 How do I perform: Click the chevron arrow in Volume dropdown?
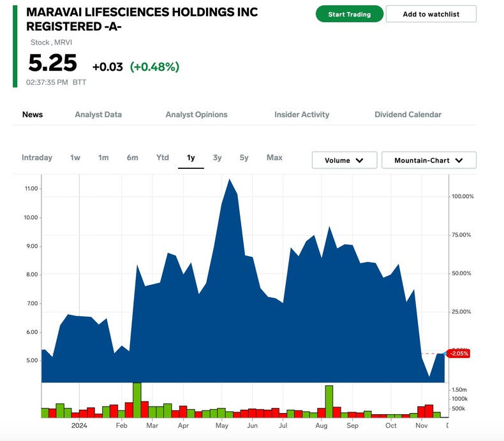point(359,161)
